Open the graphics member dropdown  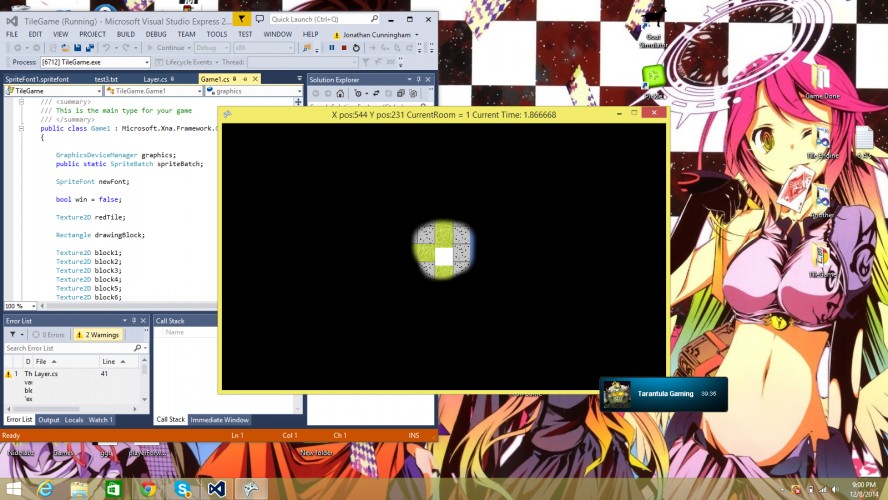pyautogui.click(x=299, y=91)
